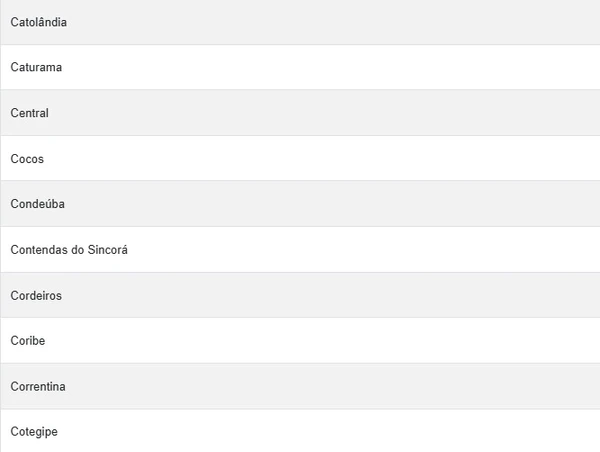Click the Correntina name text
Screen dimensions: 600x452
pyautogui.click(x=38, y=387)
